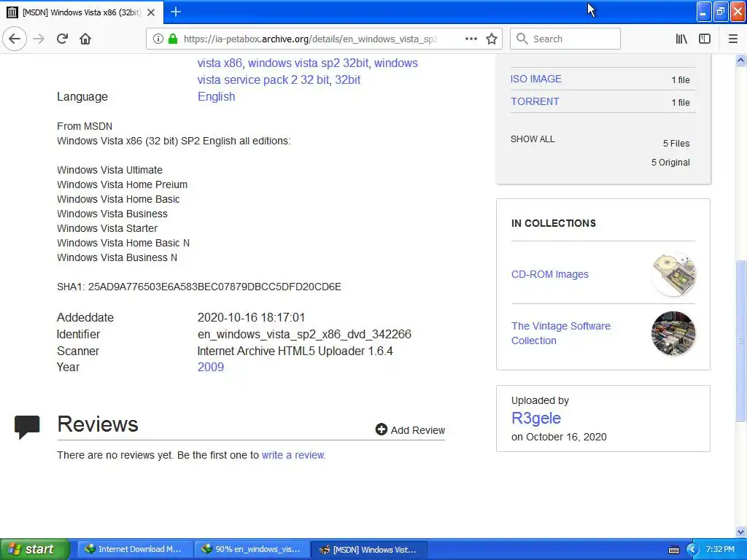The height and width of the screenshot is (560, 747).
Task: Open the Windows start menu
Action: [x=35, y=549]
